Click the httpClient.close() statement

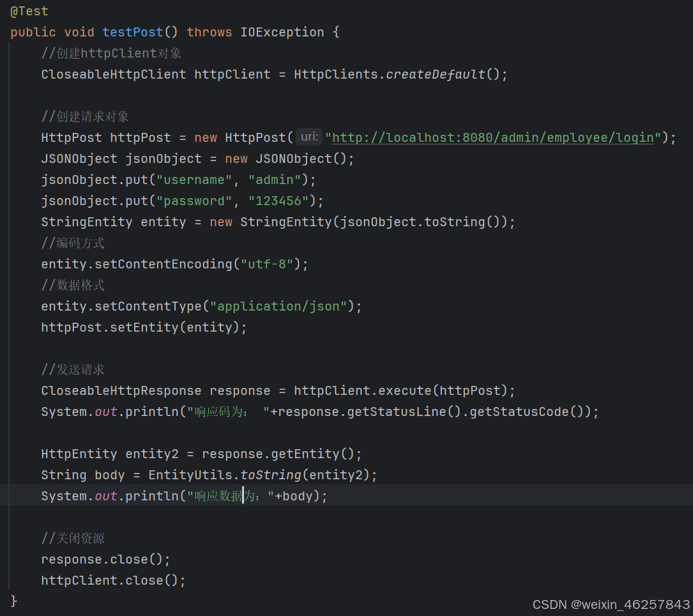[112, 580]
